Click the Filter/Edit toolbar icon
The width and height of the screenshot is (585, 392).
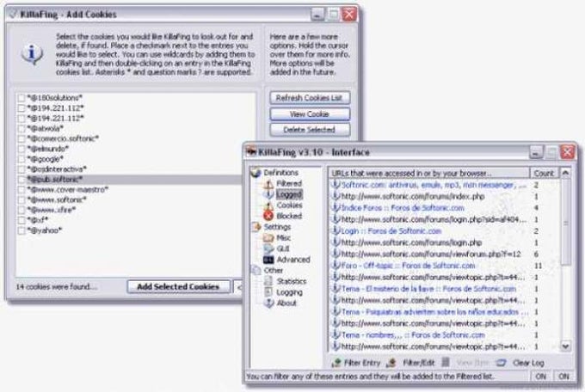point(391,363)
